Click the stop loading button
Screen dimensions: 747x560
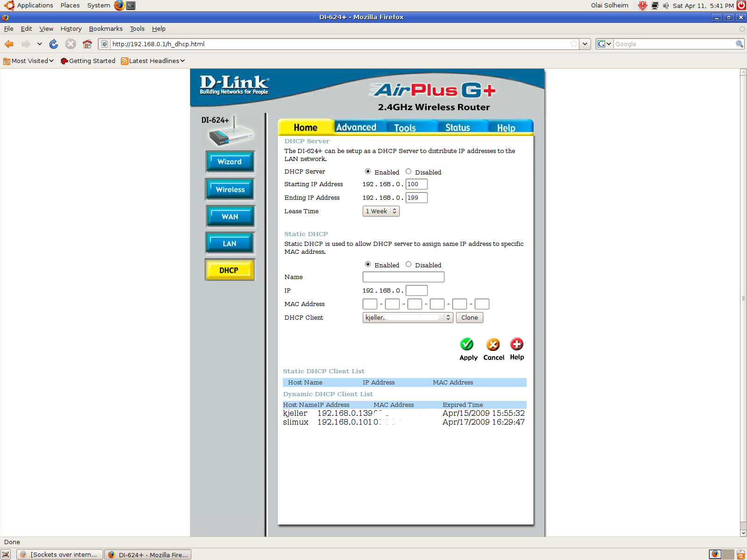click(70, 44)
